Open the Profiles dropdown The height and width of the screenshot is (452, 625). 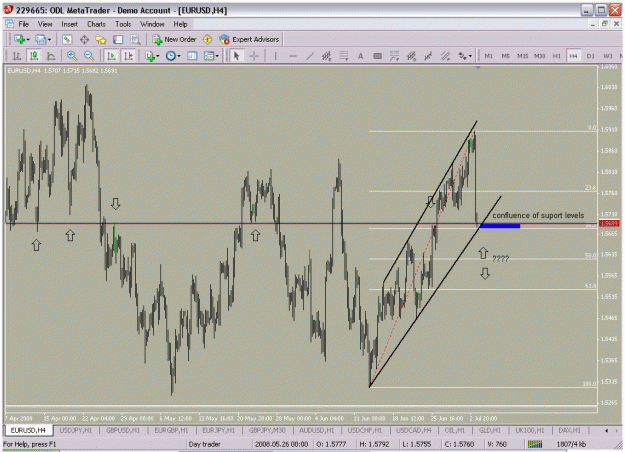coord(43,39)
